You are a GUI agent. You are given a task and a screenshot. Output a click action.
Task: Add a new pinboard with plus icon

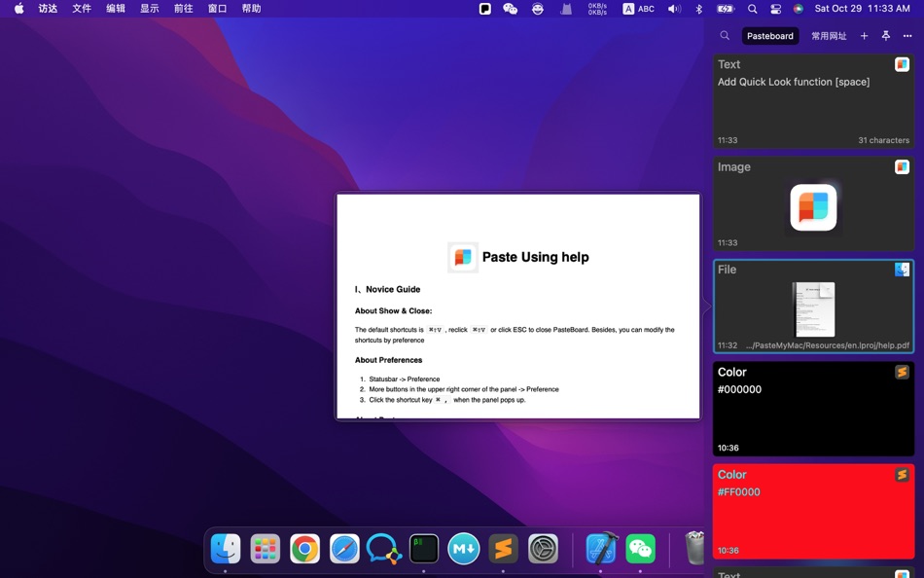(864, 36)
